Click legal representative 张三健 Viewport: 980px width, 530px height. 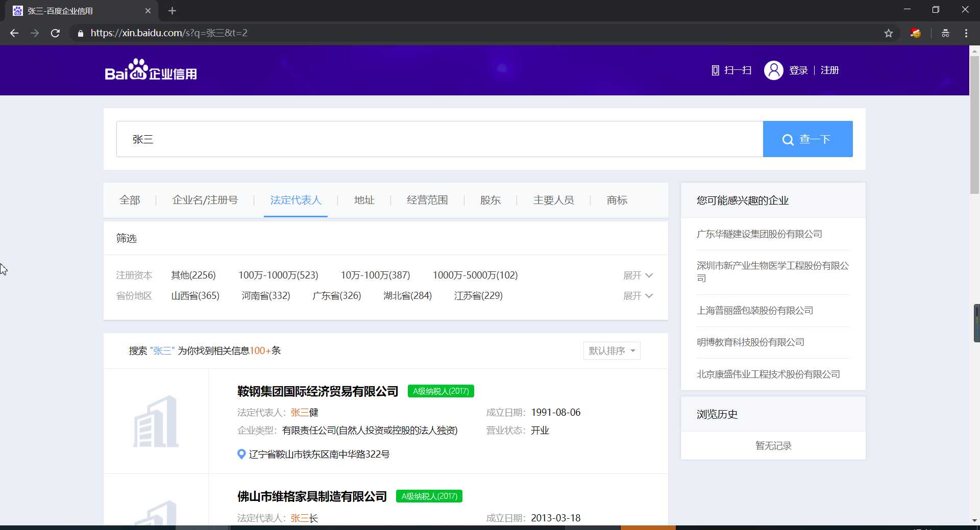(304, 413)
